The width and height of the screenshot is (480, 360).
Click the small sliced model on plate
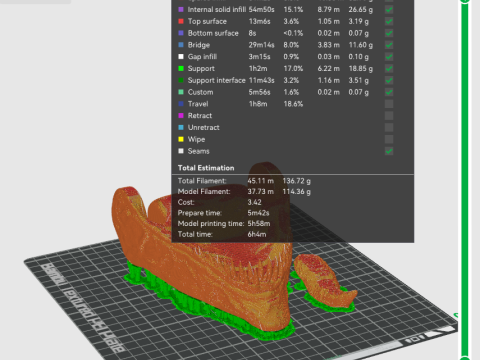[x=323, y=282]
